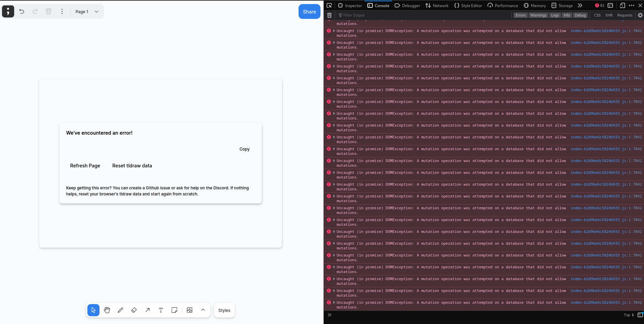Image resolution: width=644 pixels, height=324 pixels.
Task: Expand an Uncaught DOMException error entry
Action: click(334, 31)
